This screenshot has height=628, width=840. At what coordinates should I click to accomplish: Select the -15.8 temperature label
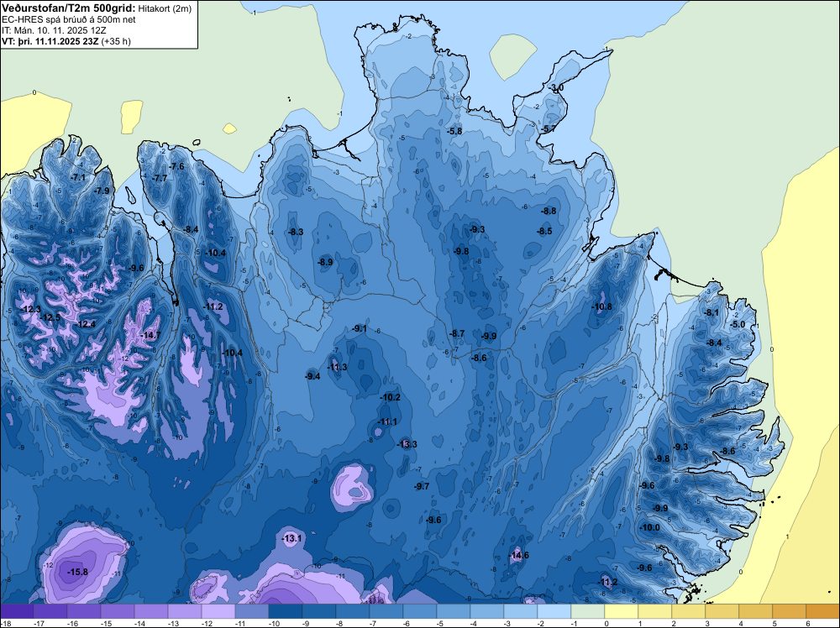tap(77, 572)
